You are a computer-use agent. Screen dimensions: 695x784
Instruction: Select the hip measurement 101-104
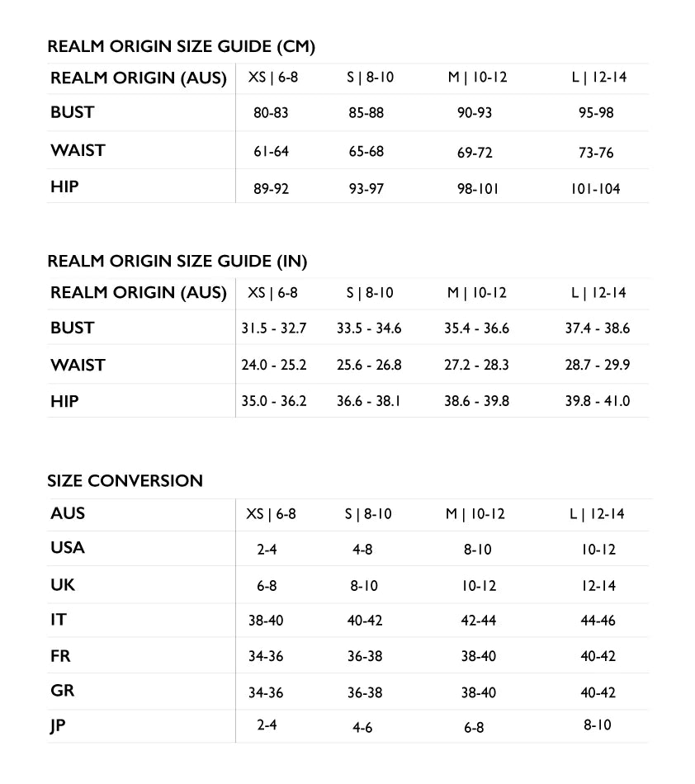click(595, 189)
